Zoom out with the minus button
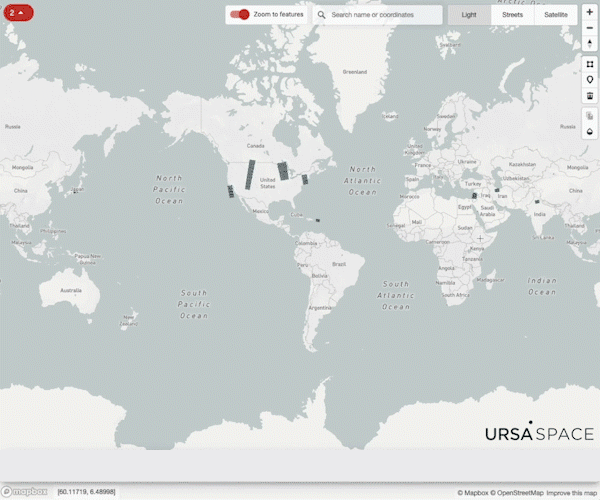The width and height of the screenshot is (600, 500). (x=589, y=28)
